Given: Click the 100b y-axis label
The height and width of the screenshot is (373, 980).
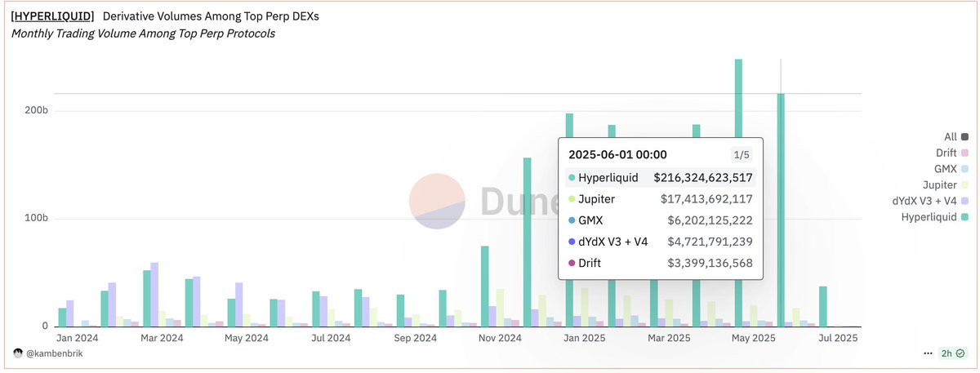Looking at the screenshot, I should tap(36, 219).
